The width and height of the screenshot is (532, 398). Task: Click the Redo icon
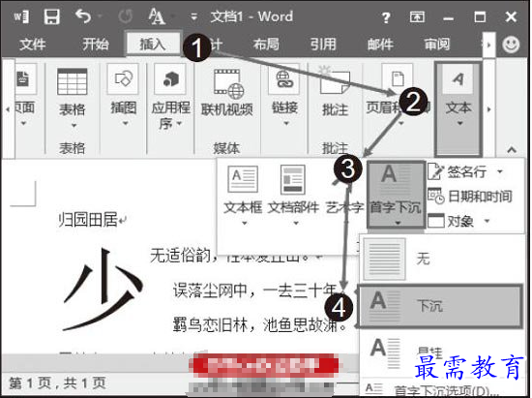[x=125, y=15]
